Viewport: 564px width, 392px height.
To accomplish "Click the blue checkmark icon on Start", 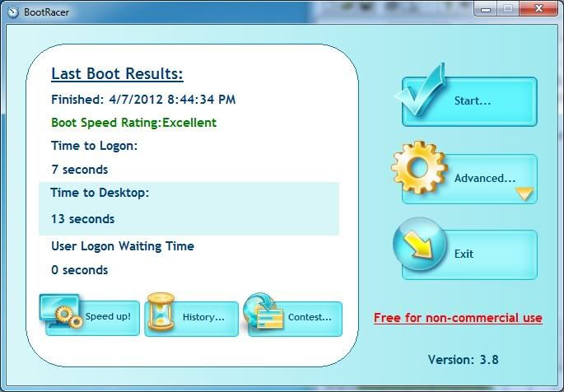I will pyautogui.click(x=420, y=89).
